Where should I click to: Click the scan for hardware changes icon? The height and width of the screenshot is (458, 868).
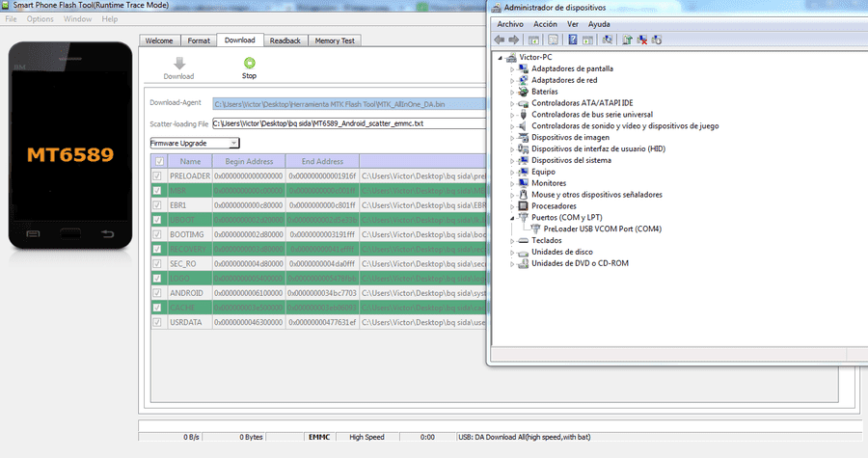tap(608, 40)
